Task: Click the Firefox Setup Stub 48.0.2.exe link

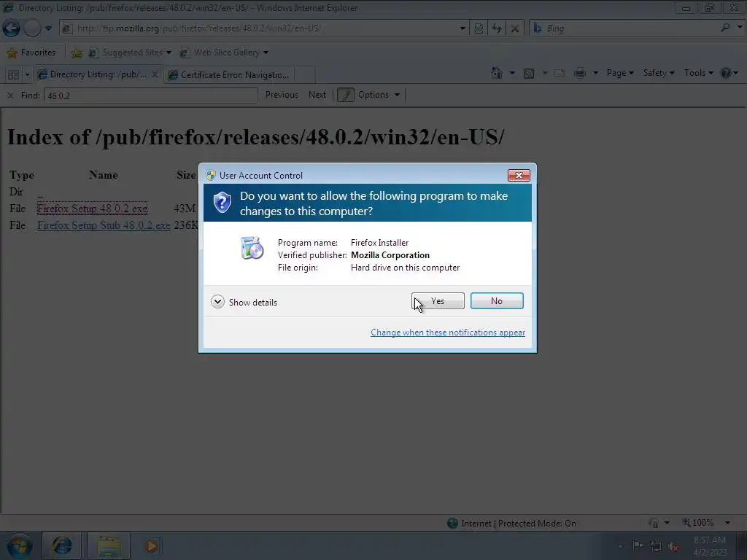Action: (x=104, y=225)
